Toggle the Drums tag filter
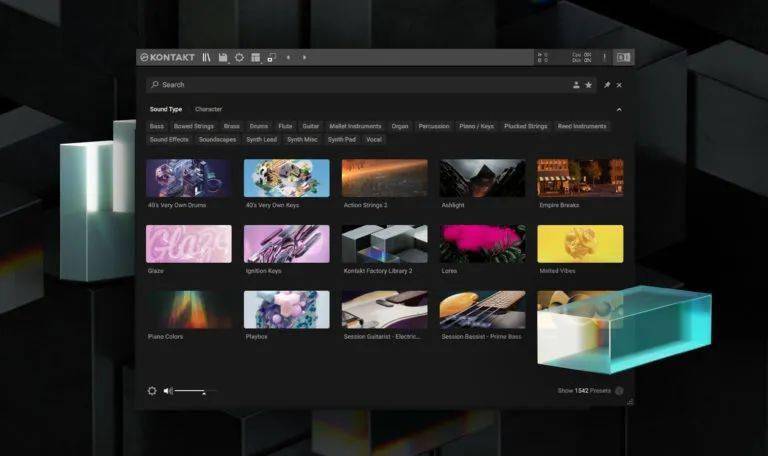 click(259, 126)
